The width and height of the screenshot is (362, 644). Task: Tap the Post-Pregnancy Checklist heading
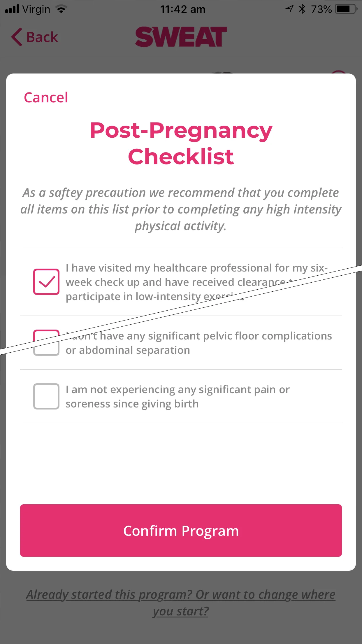coord(181,143)
